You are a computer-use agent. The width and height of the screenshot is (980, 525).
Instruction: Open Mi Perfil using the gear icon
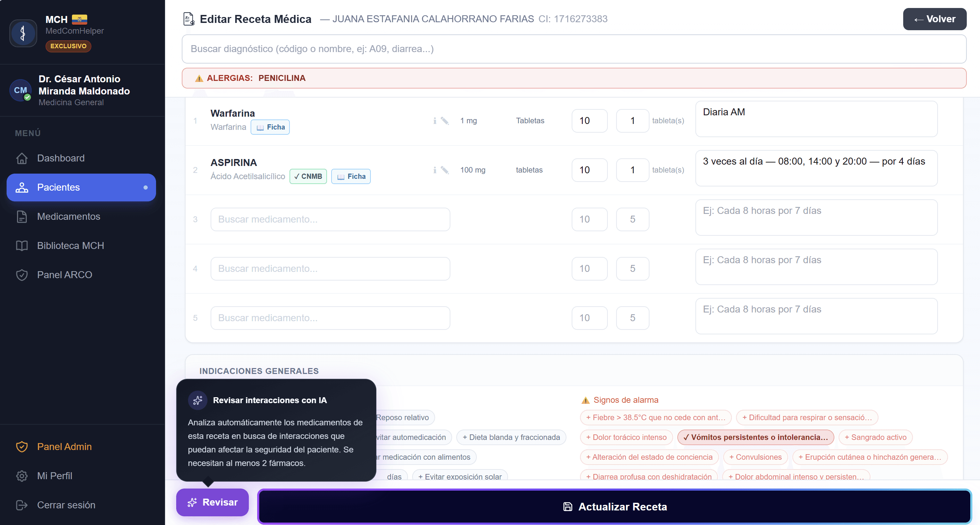pyautogui.click(x=22, y=476)
